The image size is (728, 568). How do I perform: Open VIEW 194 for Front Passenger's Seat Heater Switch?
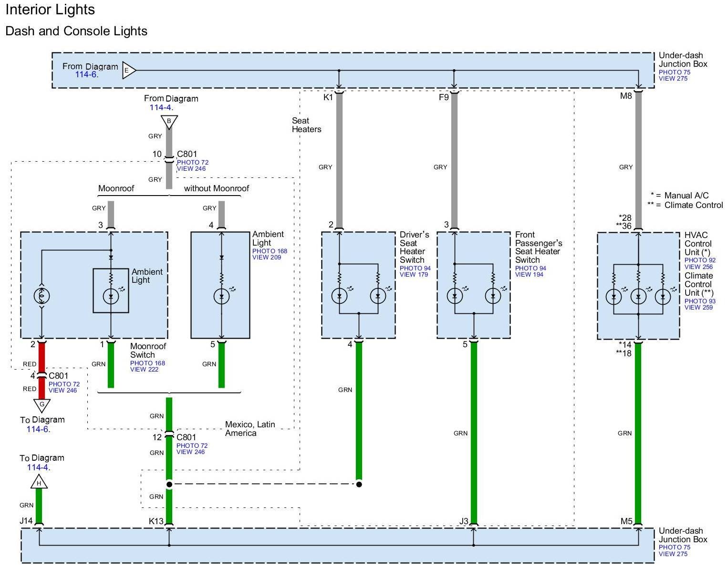[x=530, y=275]
